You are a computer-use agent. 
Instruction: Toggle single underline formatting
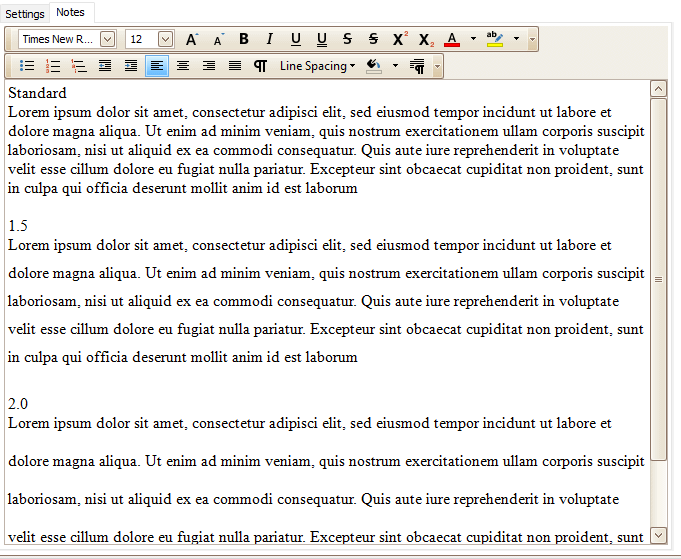(x=296, y=40)
